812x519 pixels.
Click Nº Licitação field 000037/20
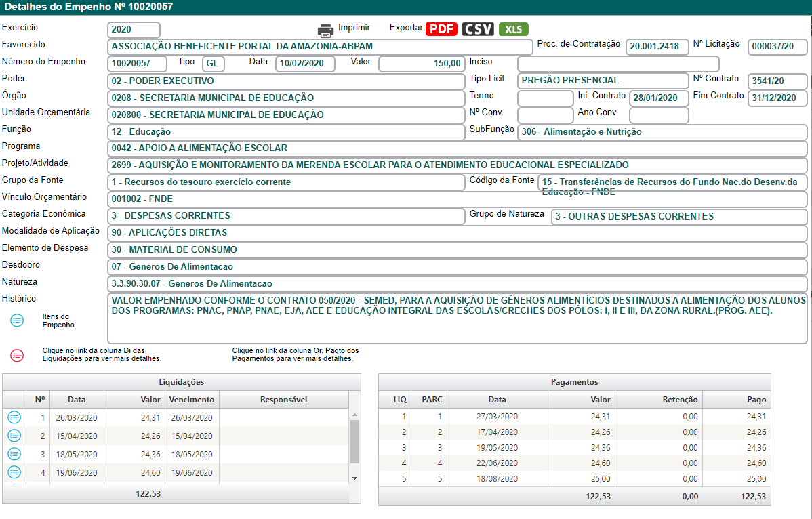click(x=777, y=47)
